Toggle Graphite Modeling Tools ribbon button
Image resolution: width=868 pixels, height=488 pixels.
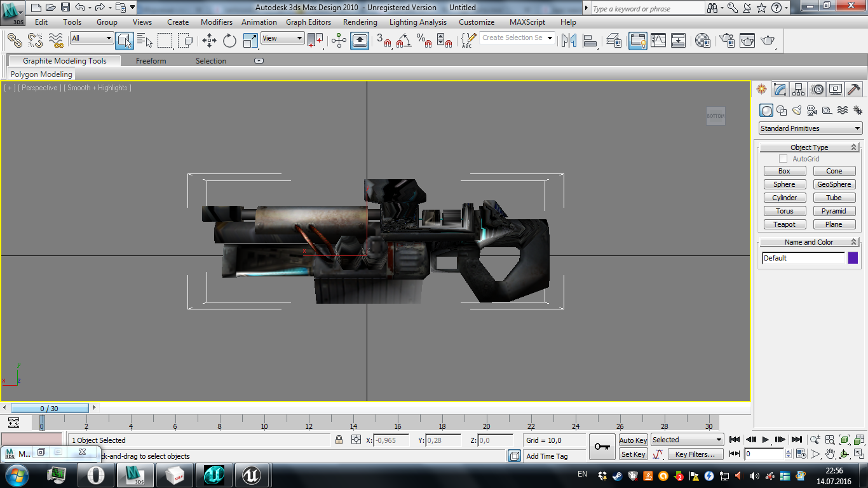(x=638, y=41)
